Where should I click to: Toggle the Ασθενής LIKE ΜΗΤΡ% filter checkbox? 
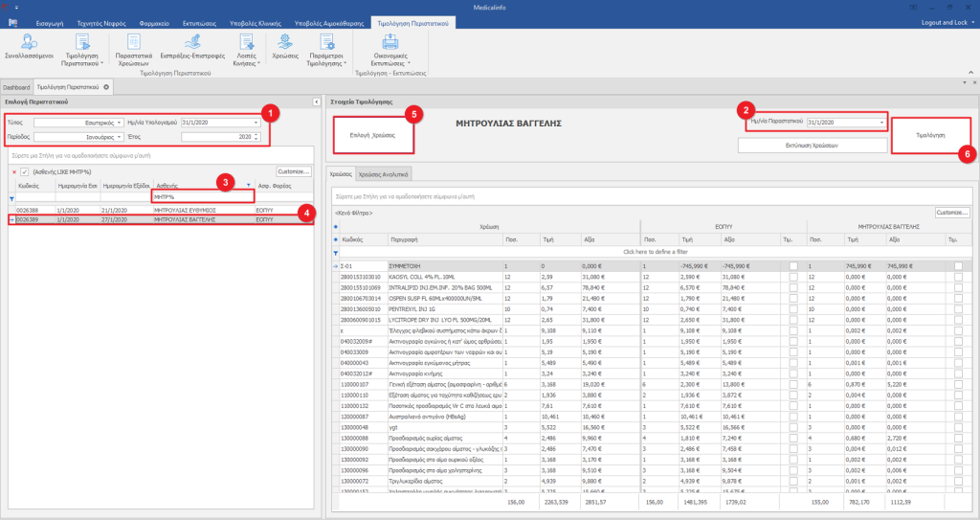(x=25, y=171)
